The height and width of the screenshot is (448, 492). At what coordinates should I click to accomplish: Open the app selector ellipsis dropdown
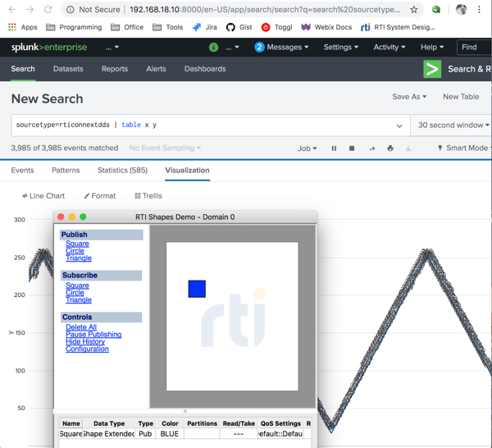[112, 48]
